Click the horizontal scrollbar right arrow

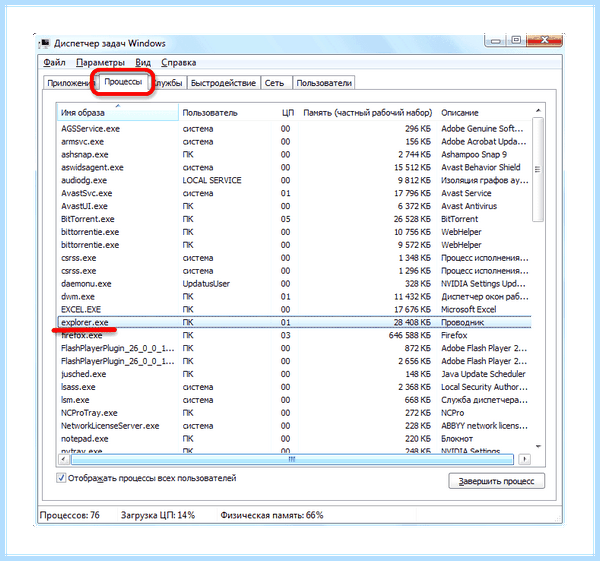click(x=525, y=459)
